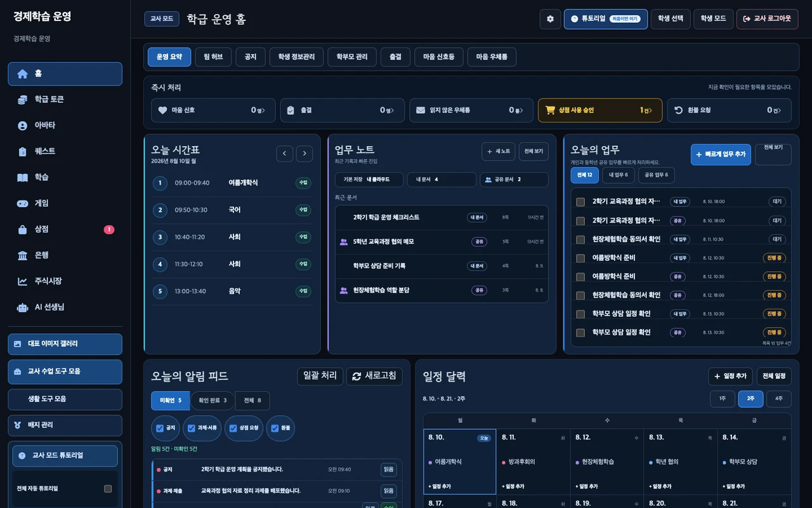Open settings gear in top bar
The width and height of the screenshot is (812, 508).
[550, 19]
